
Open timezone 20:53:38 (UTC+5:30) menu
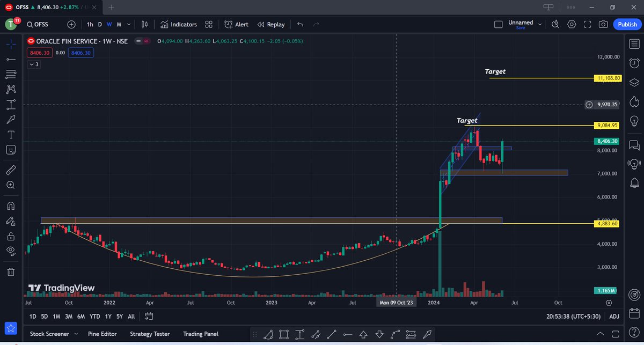pyautogui.click(x=574, y=317)
